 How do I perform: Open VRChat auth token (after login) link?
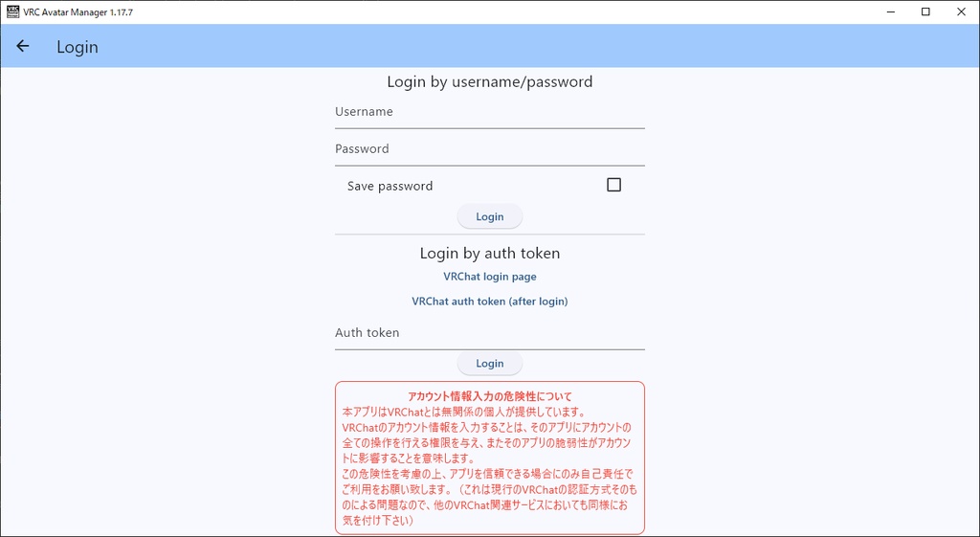pyautogui.click(x=489, y=302)
